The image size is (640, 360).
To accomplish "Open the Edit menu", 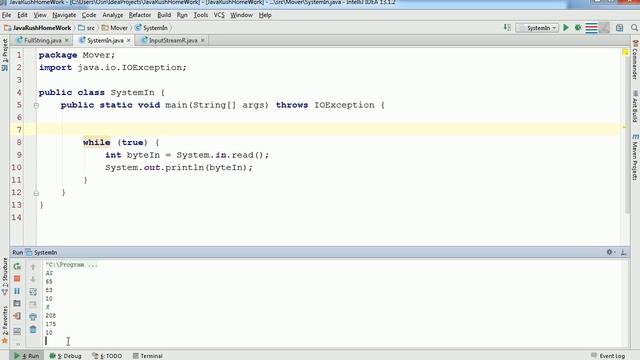I will click(22, 15).
